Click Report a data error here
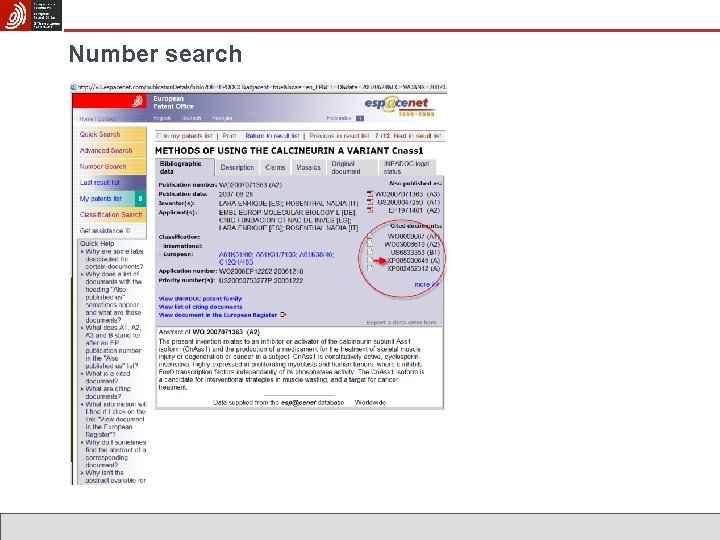Image resolution: width=720 pixels, height=540 pixels. coord(401,322)
